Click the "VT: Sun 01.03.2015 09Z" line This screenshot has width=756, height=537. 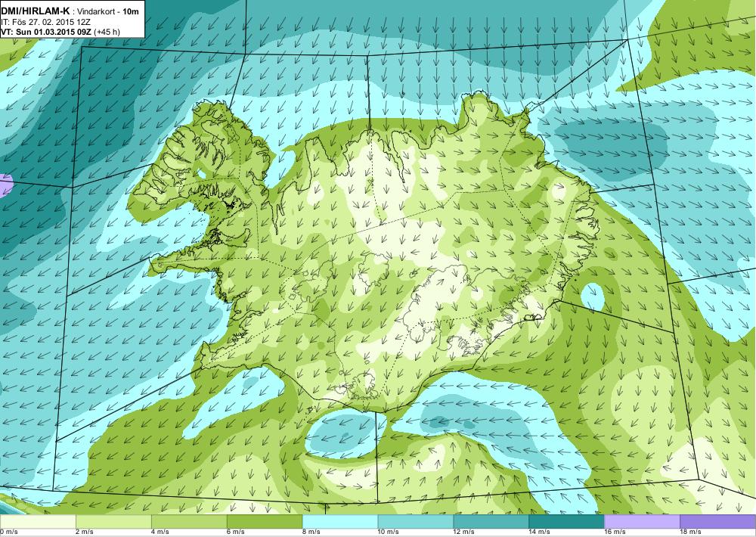pyautogui.click(x=46, y=32)
